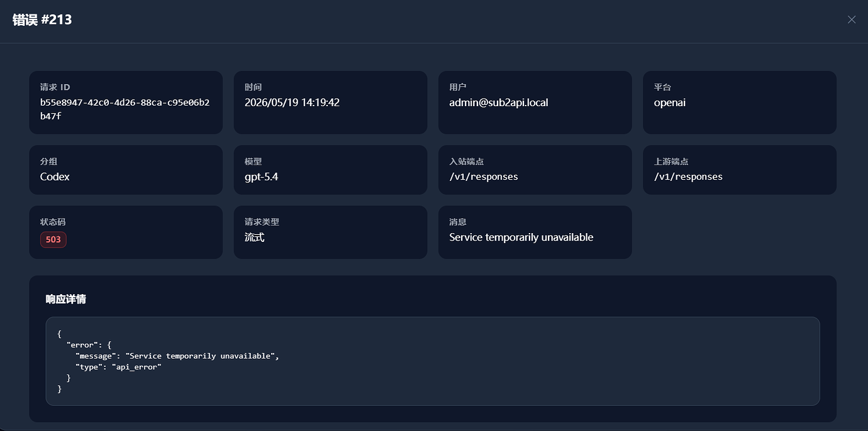Click the 上游端点 label
868x431 pixels.
click(x=671, y=161)
